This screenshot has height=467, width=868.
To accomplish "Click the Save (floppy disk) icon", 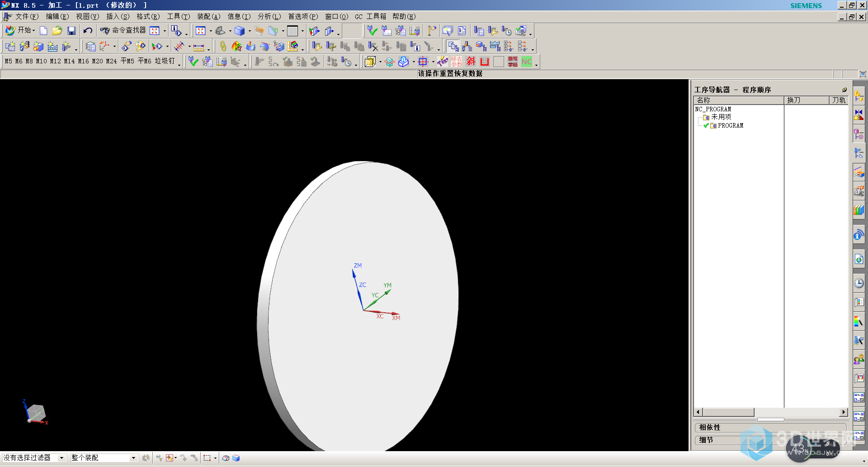I will [x=71, y=31].
